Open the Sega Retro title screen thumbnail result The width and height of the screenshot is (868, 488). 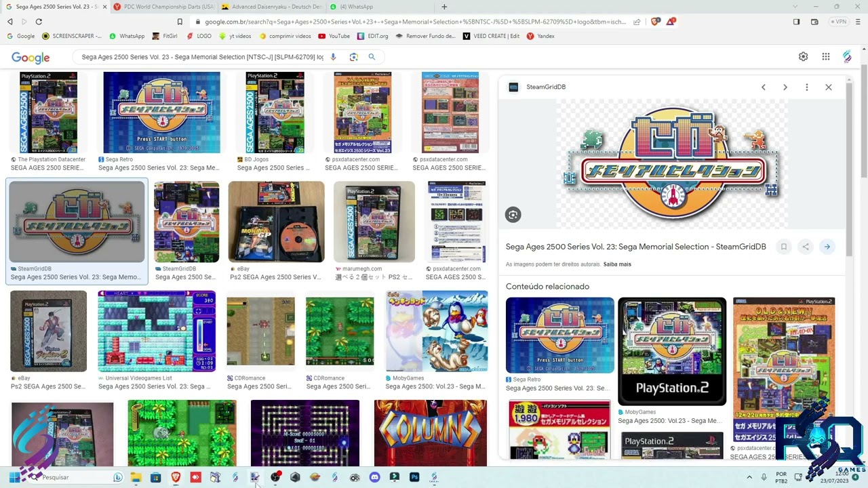[161, 113]
